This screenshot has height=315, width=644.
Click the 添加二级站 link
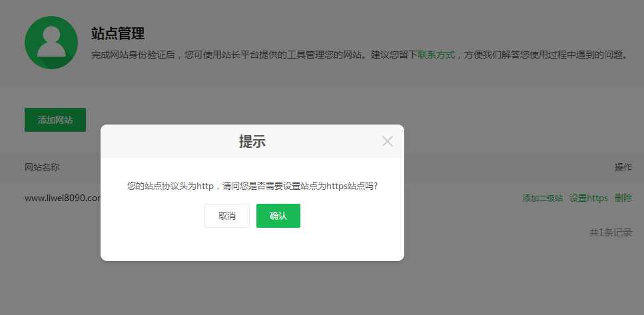pyautogui.click(x=543, y=198)
